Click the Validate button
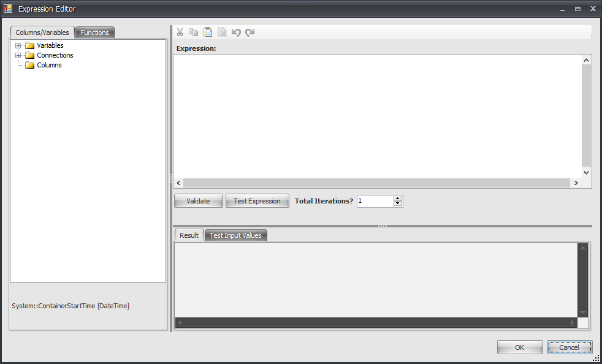 point(198,200)
